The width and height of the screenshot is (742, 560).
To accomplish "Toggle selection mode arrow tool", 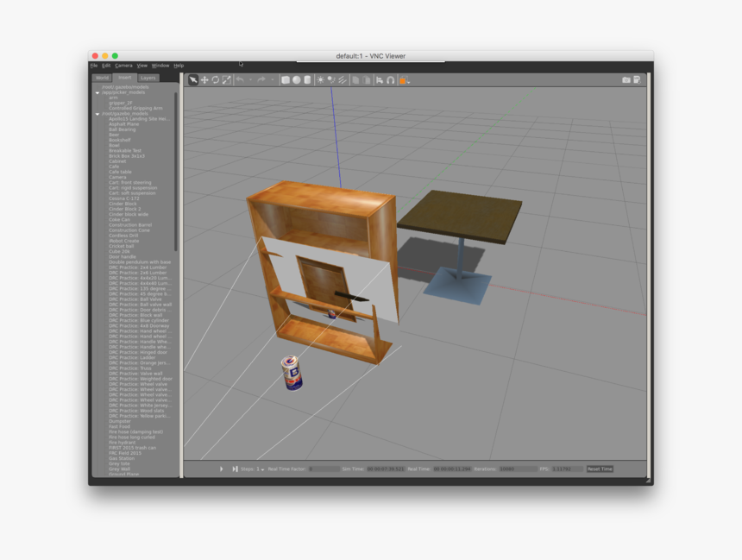I will tap(193, 80).
